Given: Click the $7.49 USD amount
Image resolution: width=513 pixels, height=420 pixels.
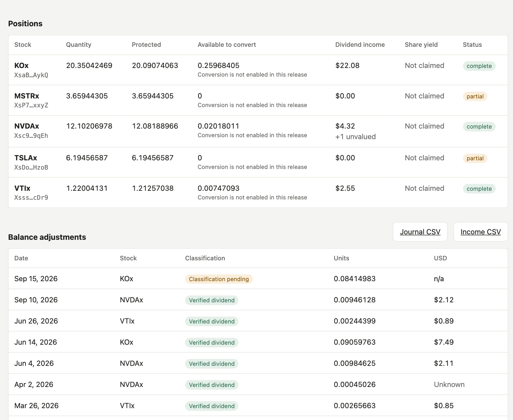Looking at the screenshot, I should (x=444, y=342).
